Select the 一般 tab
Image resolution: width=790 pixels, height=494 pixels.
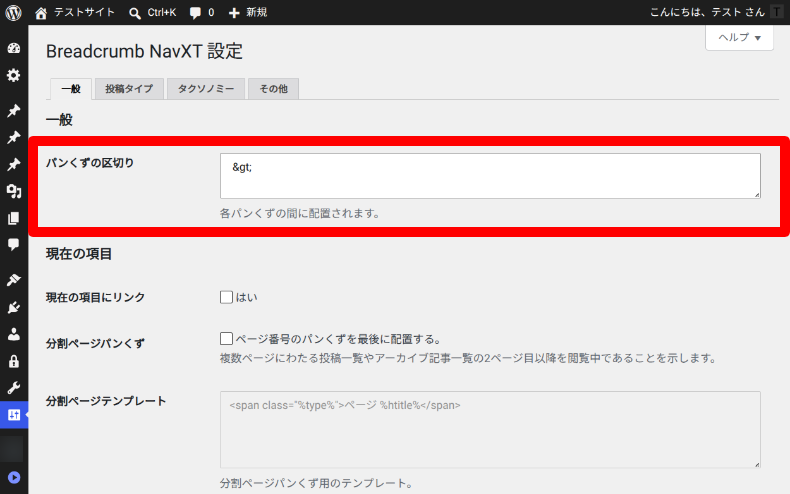click(x=71, y=89)
